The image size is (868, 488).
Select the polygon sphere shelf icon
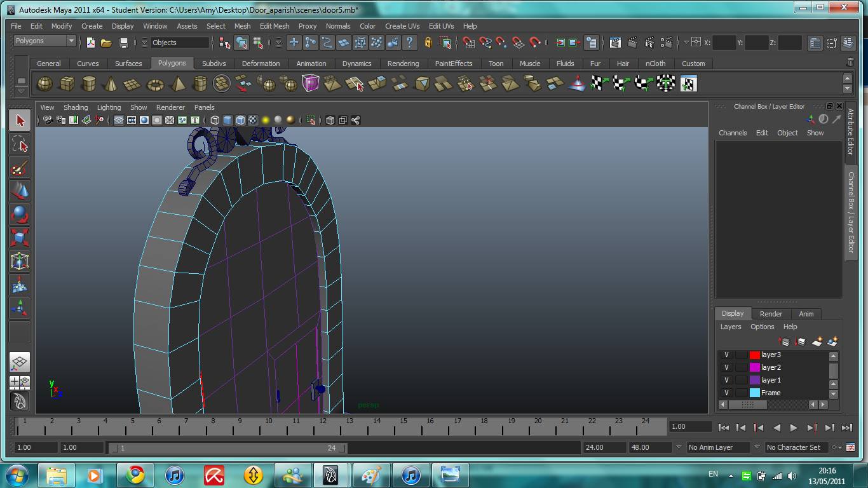pyautogui.click(x=44, y=83)
